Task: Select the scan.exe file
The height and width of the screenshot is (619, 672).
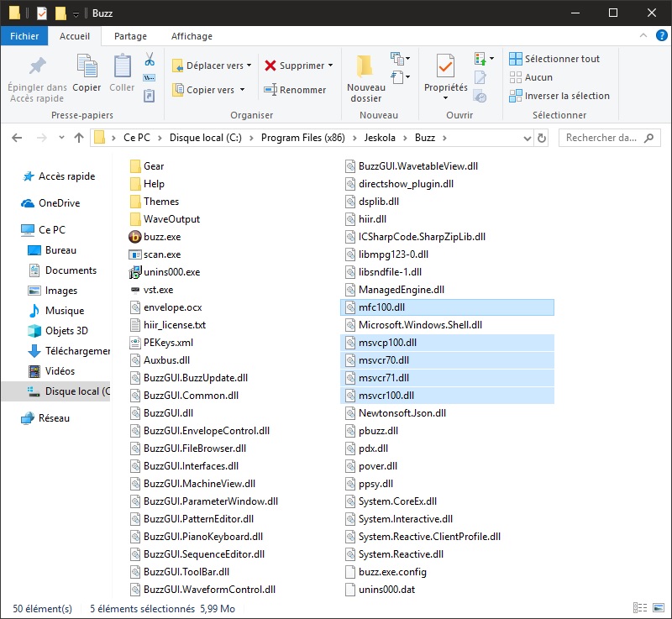Action: pyautogui.click(x=155, y=254)
